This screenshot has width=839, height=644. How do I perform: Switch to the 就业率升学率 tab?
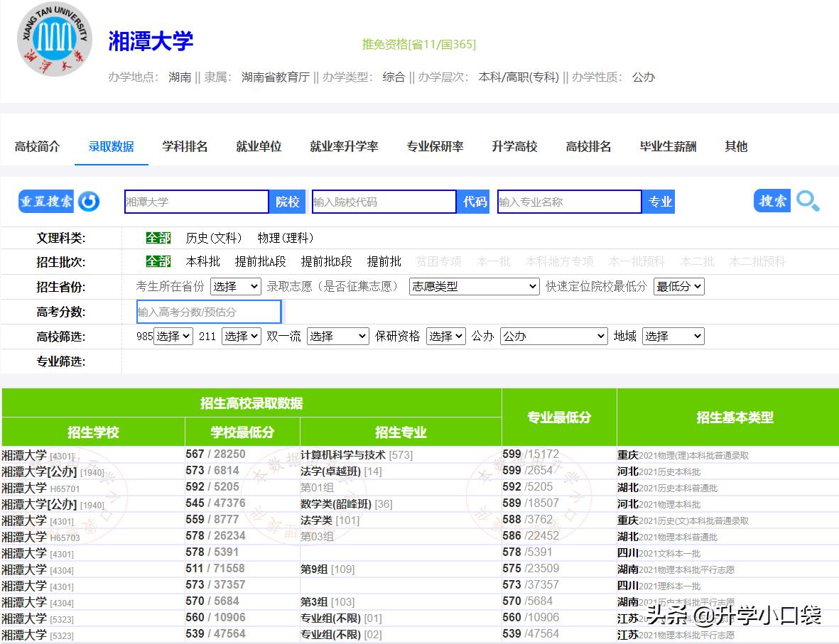coord(345,146)
